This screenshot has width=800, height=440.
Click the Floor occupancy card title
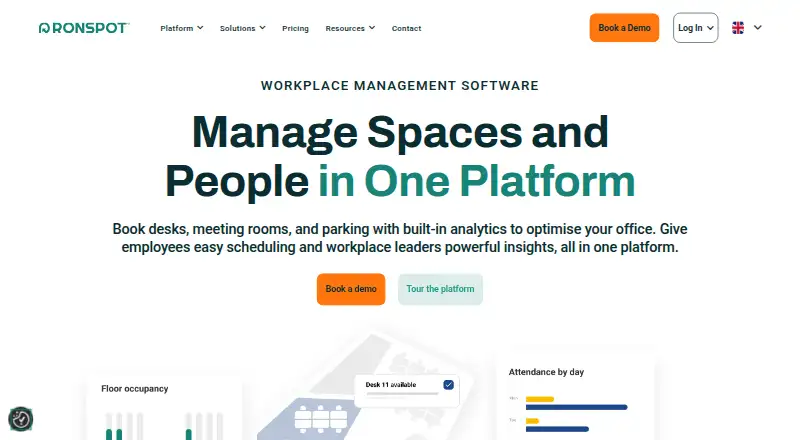135,389
